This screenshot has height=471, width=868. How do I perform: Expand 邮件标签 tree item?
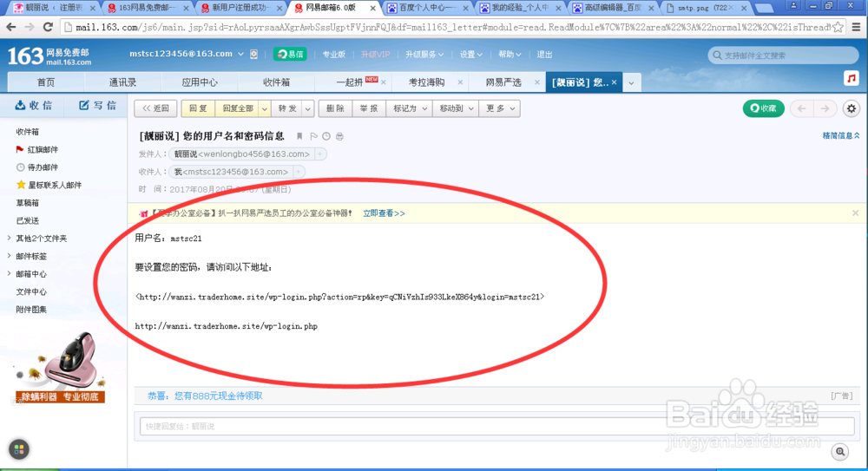(x=9, y=256)
